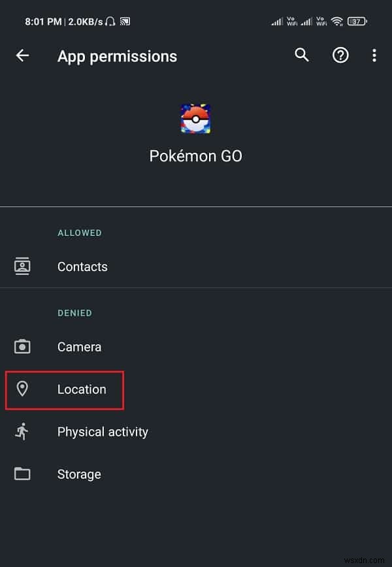Select the Storage folder icon
The width and height of the screenshot is (392, 567).
[23, 474]
